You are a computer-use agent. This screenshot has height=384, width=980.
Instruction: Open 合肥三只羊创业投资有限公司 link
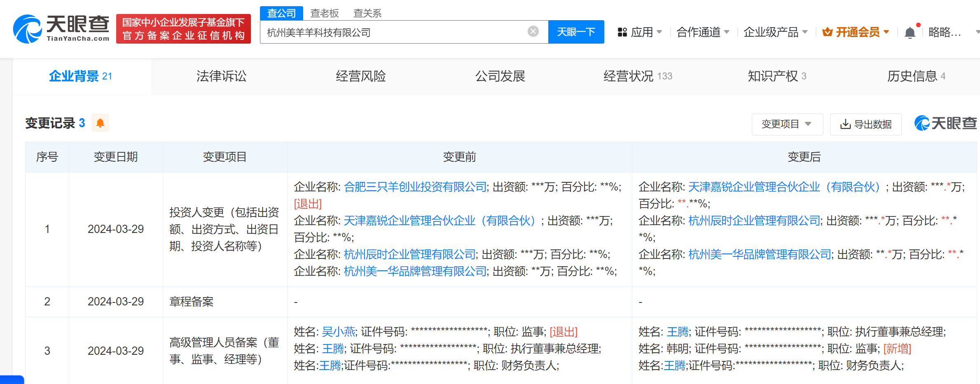415,187
